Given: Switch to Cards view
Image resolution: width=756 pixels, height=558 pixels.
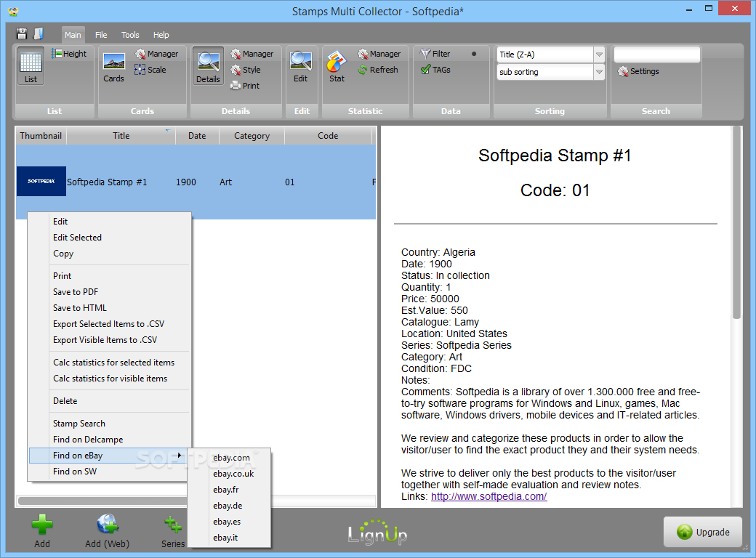Looking at the screenshot, I should [114, 67].
